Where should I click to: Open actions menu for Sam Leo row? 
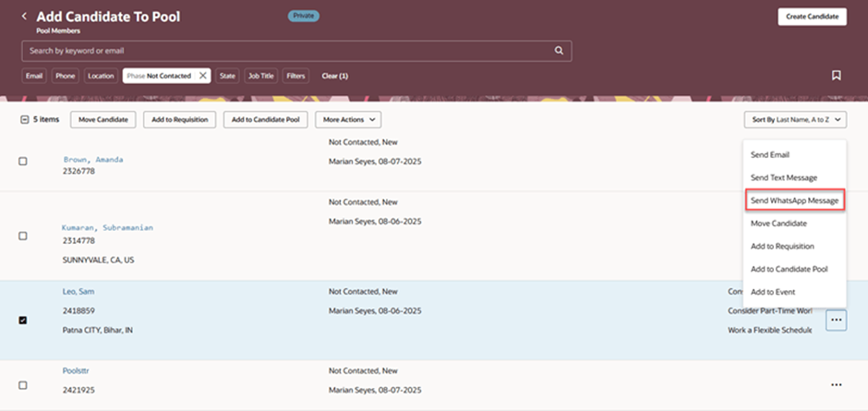pyautogui.click(x=836, y=320)
